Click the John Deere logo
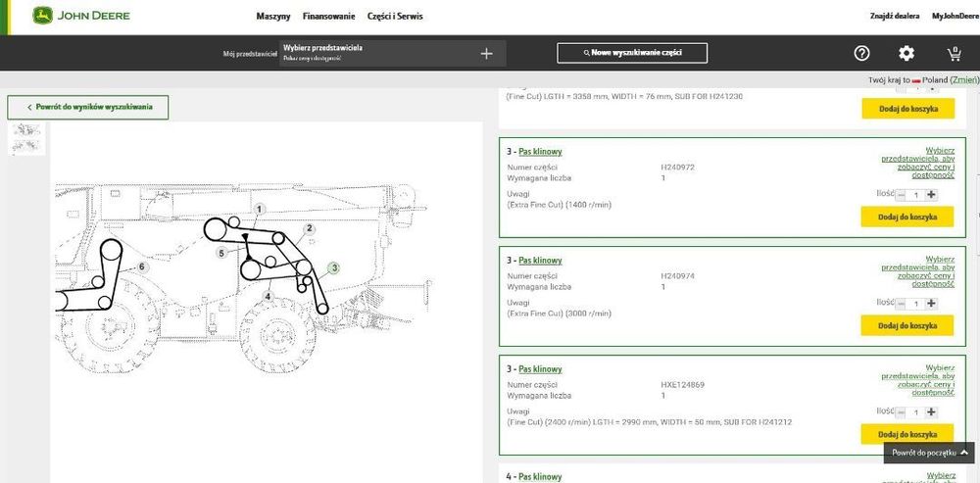This screenshot has height=483, width=980. 81,16
